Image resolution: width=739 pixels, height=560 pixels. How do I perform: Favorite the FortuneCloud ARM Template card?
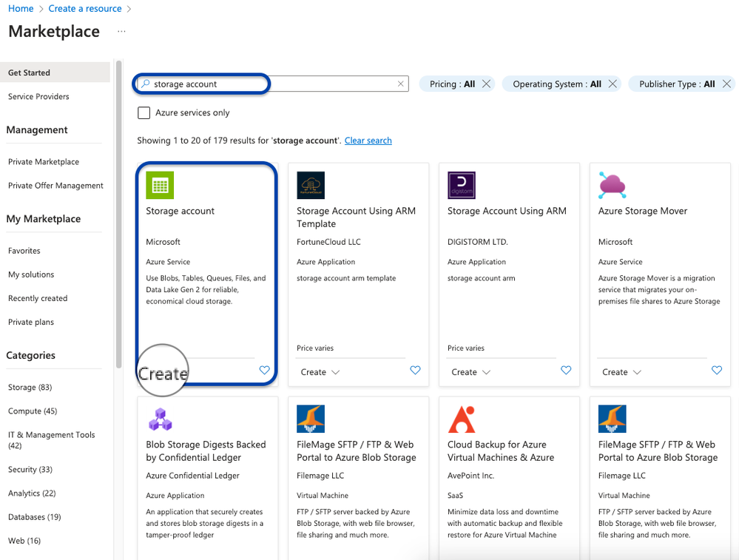[x=415, y=370]
